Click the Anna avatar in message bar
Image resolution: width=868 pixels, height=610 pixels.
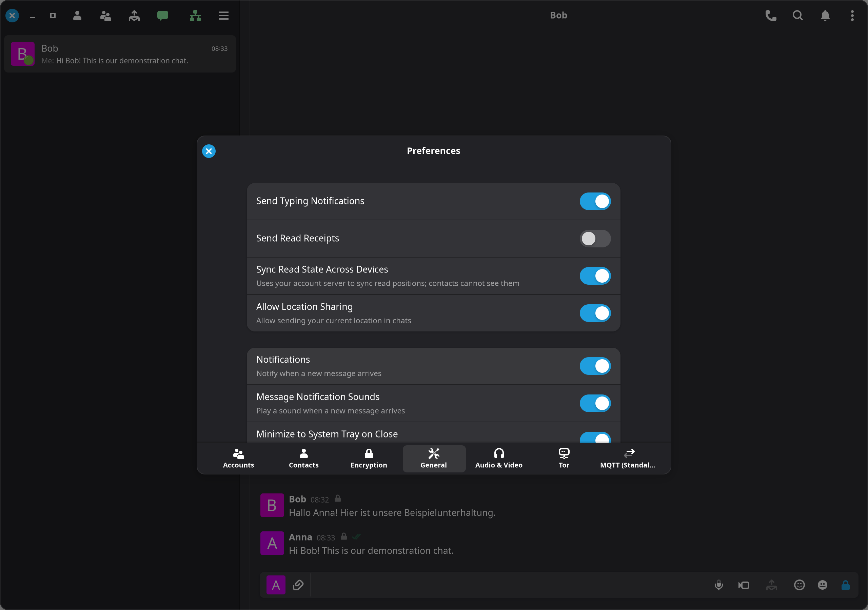coord(276,585)
